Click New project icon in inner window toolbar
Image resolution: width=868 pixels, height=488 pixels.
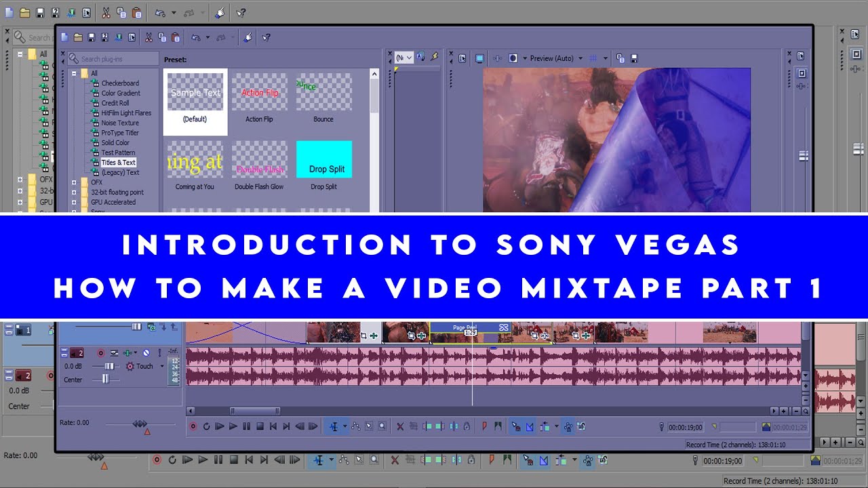[x=64, y=37]
